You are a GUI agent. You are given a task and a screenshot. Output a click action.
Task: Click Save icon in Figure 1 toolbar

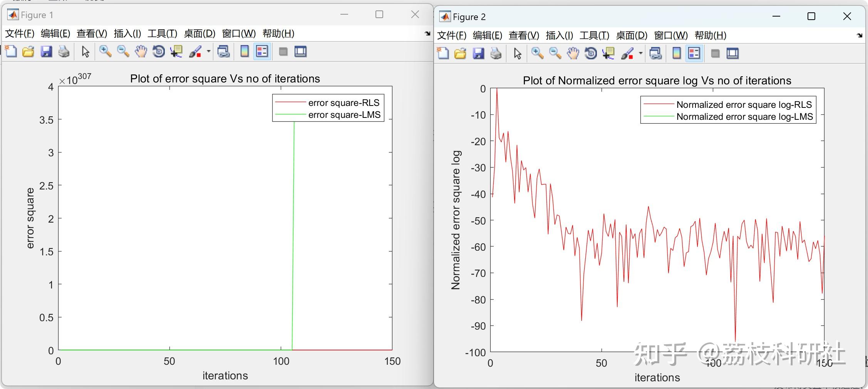tap(46, 51)
